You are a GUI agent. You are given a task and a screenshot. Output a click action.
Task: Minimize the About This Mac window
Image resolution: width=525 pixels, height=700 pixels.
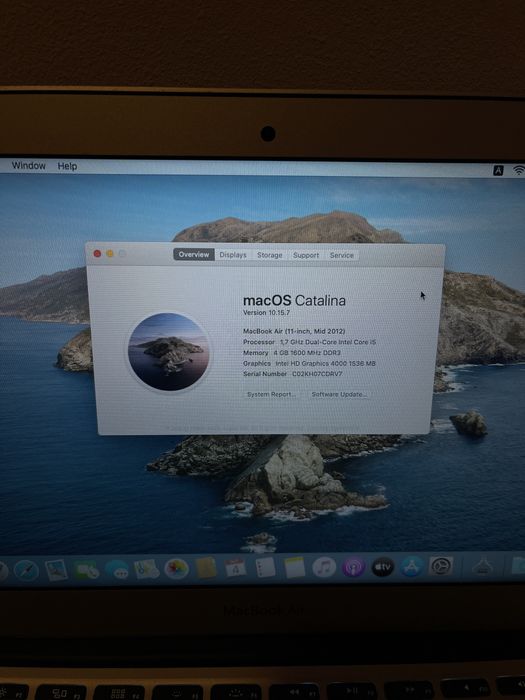(110, 254)
